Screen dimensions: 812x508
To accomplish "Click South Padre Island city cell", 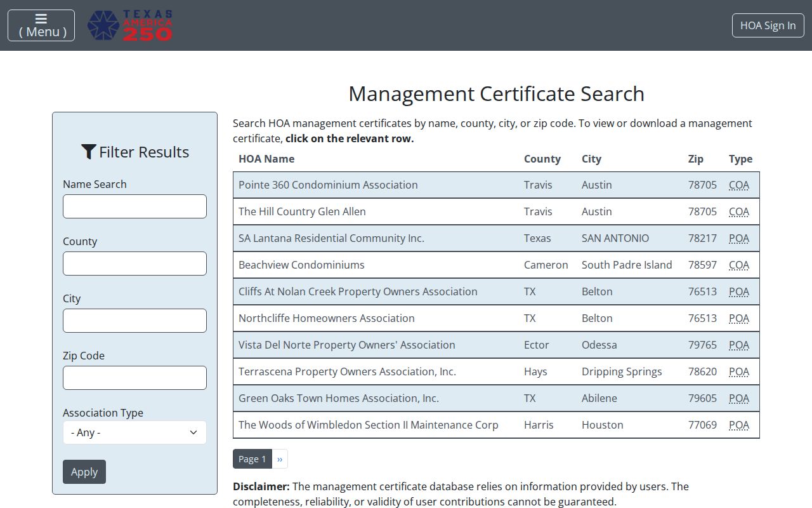I will (x=627, y=265).
